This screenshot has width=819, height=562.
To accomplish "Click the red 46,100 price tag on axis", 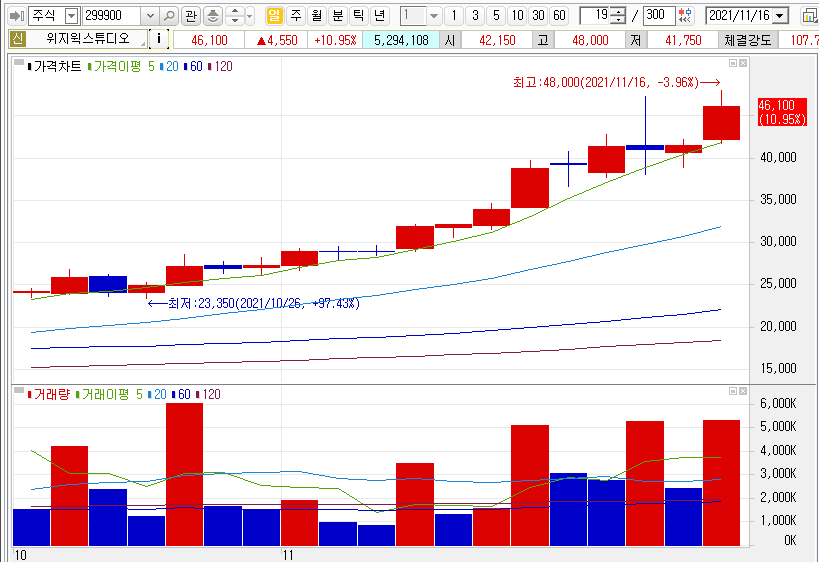I will click(782, 112).
